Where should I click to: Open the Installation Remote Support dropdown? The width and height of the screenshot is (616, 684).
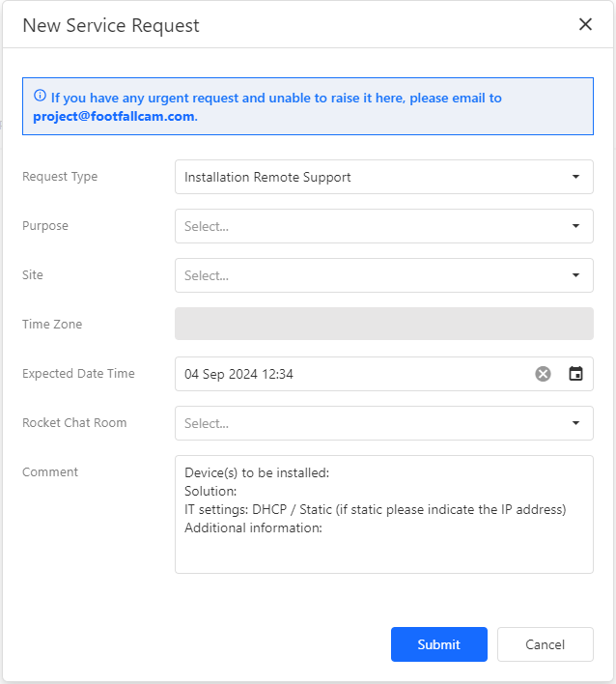pyautogui.click(x=367, y=177)
